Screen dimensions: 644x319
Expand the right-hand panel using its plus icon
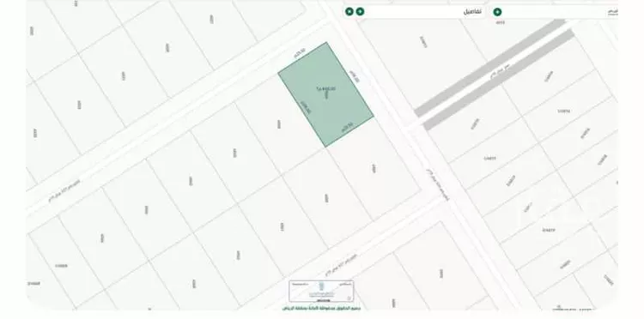497,12
